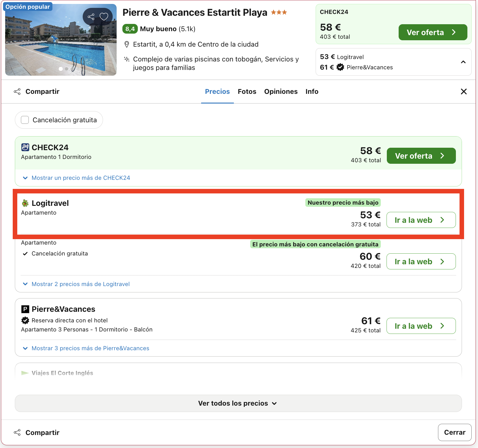Viewport: 478px width, 448px height.
Task: Expand Mostrar un precio más de CHECK24
Action: click(x=76, y=178)
